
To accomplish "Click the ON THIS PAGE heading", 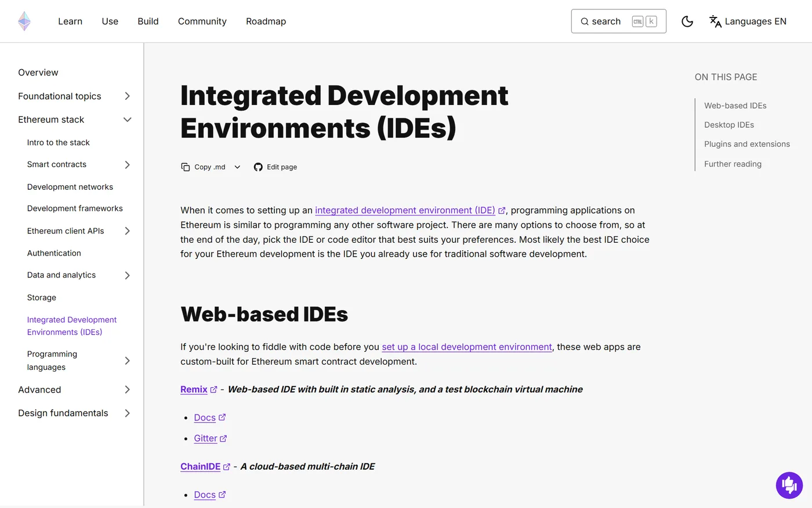I will 726,77.
